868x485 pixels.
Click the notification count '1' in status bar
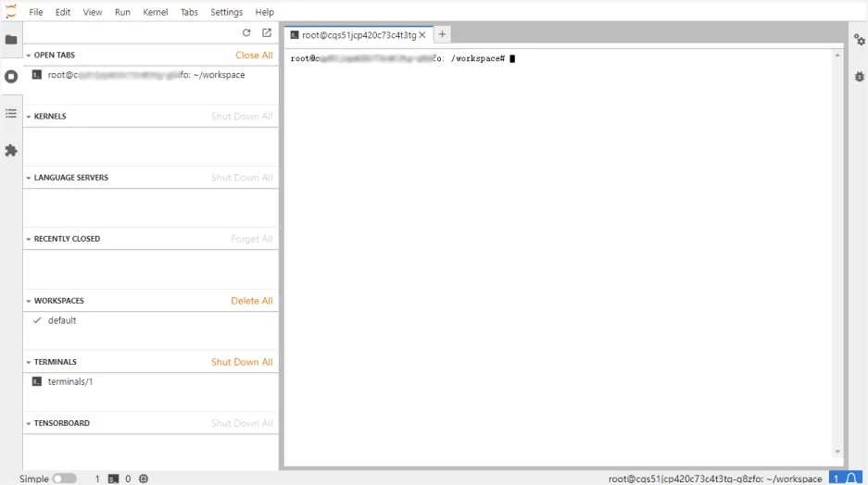(x=837, y=479)
